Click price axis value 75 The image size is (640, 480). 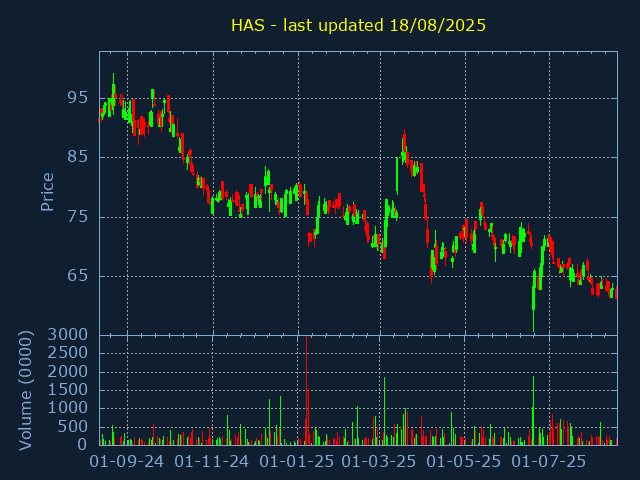[78, 217]
